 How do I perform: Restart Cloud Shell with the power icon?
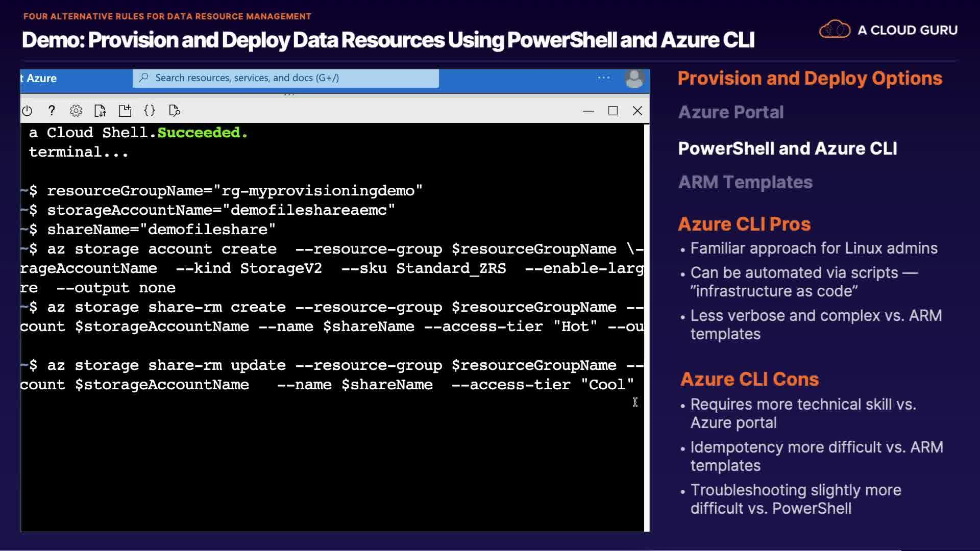(x=27, y=111)
